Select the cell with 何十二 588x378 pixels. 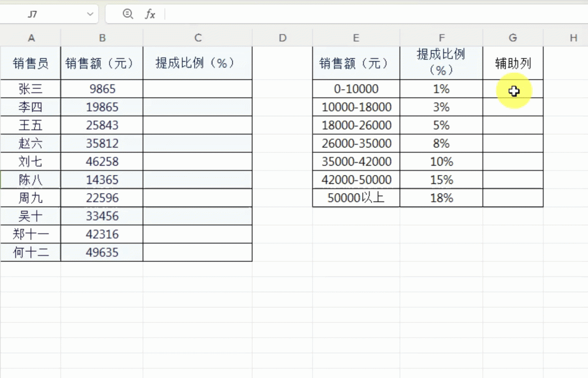point(31,252)
